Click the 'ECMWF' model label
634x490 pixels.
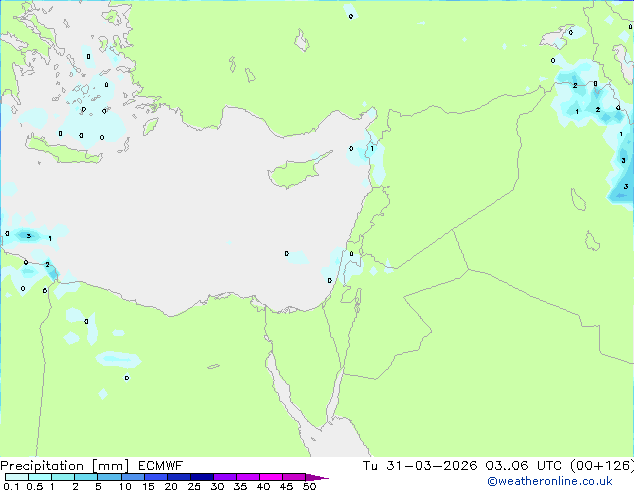[161, 466]
